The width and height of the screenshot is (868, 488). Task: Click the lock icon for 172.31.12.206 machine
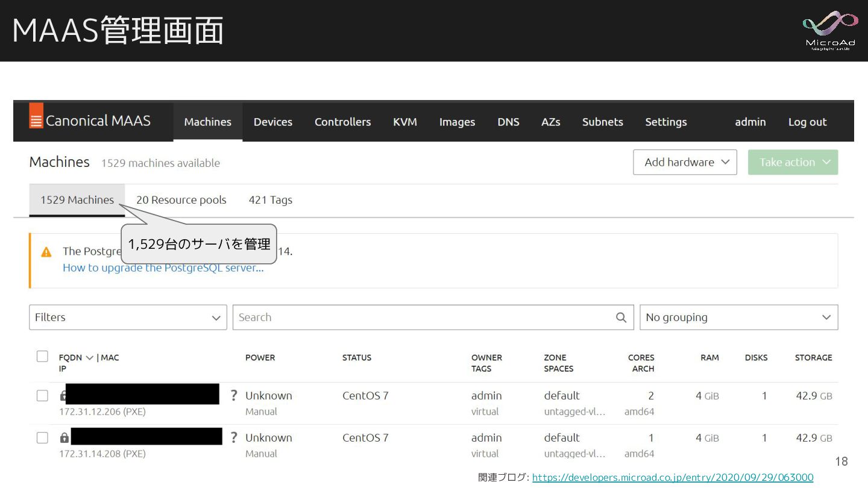point(63,396)
